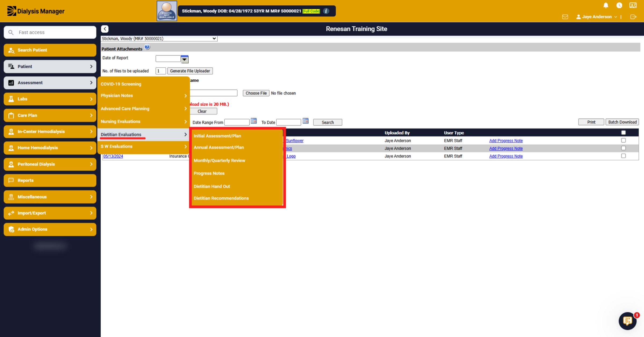Open Patient Attachments help icon
The width and height of the screenshot is (644, 337).
pyautogui.click(x=147, y=47)
